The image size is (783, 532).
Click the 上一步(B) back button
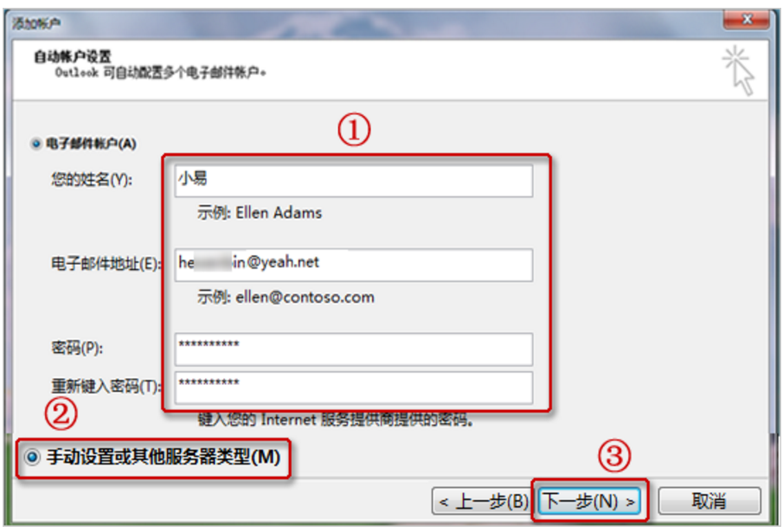tap(483, 501)
